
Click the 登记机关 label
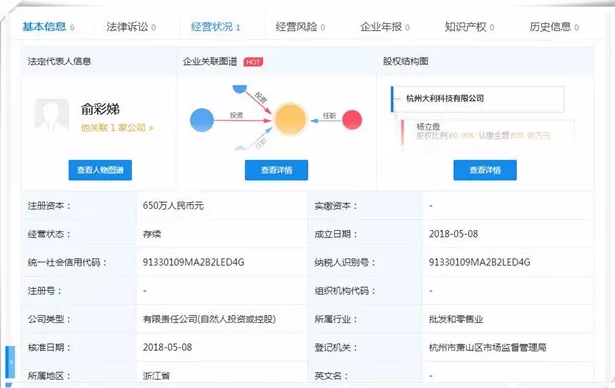click(336, 347)
